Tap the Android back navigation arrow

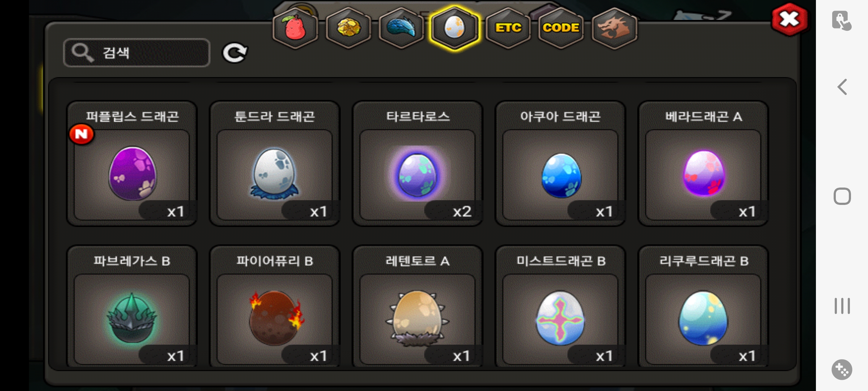[x=842, y=87]
